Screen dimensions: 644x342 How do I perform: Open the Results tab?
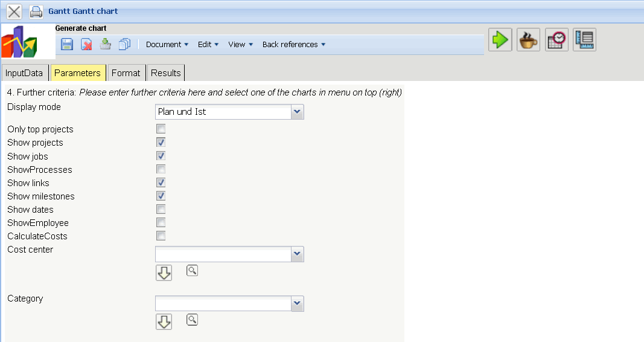166,73
